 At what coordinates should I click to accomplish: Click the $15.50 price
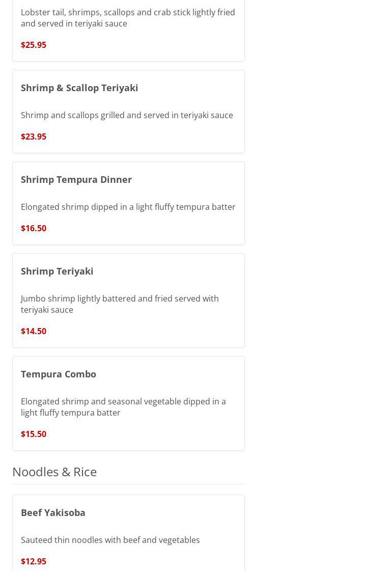coord(34,434)
